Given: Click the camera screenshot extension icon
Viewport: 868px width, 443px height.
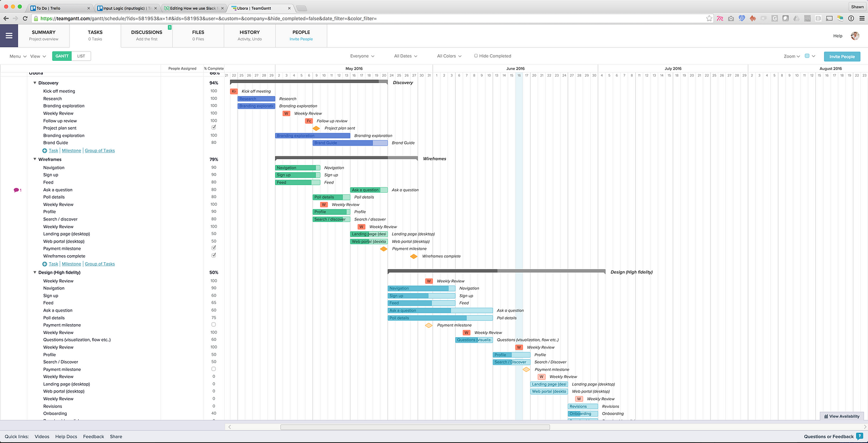Looking at the screenshot, I should coord(731,18).
